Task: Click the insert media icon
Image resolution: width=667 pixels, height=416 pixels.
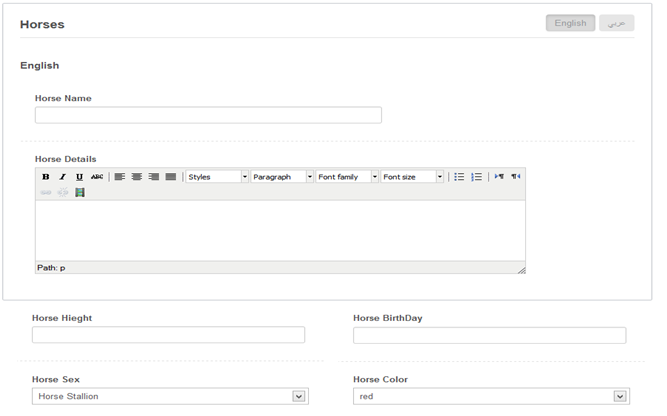Action: [x=80, y=192]
